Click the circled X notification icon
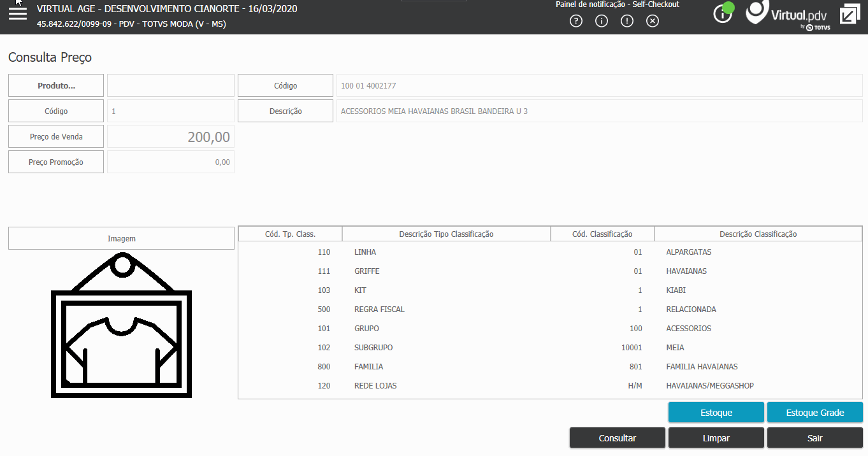868x456 pixels. click(x=653, y=21)
